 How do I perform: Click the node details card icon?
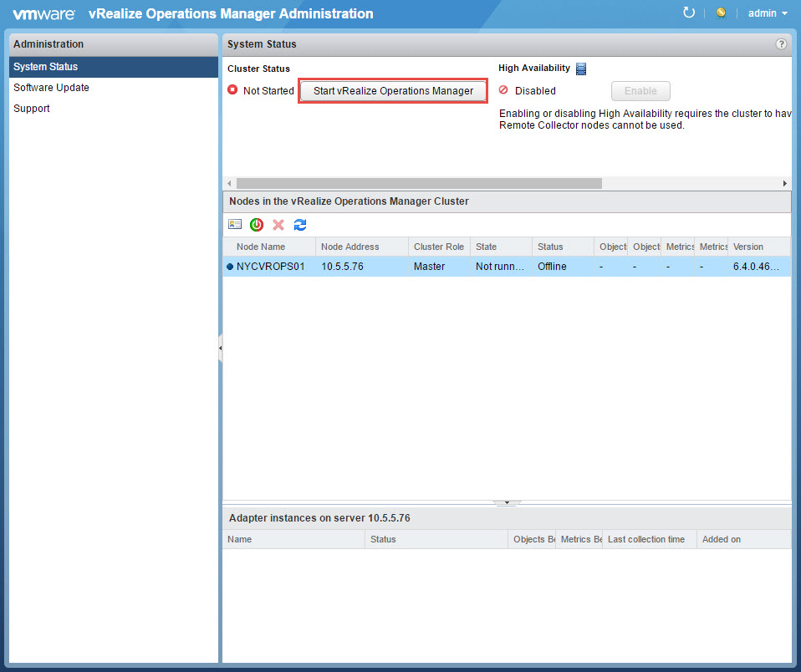(x=235, y=225)
